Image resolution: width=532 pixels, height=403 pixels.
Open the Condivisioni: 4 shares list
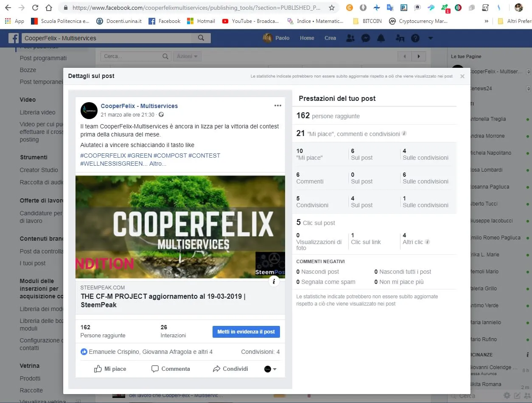260,352
